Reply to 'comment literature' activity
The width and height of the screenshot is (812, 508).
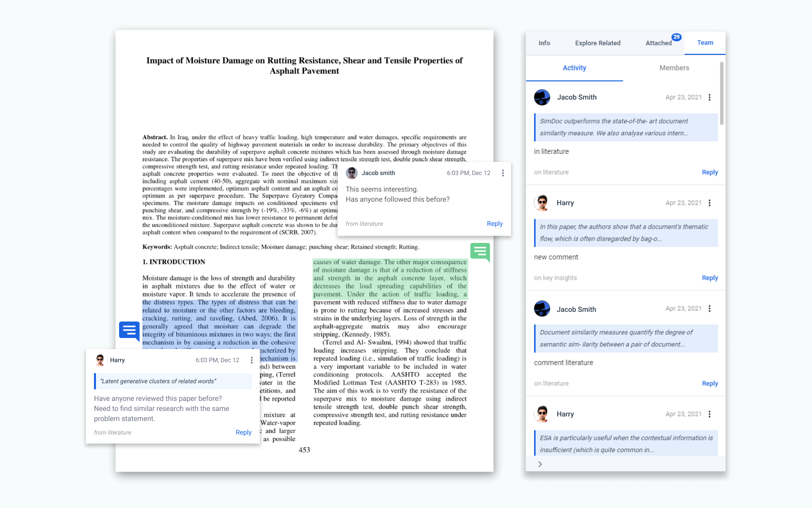pyautogui.click(x=709, y=384)
